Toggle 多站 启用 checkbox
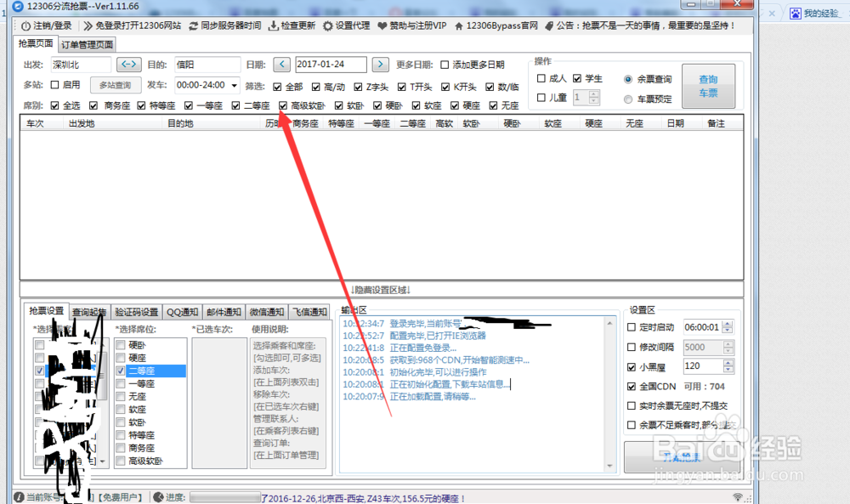The height and width of the screenshot is (504, 850). (x=54, y=85)
